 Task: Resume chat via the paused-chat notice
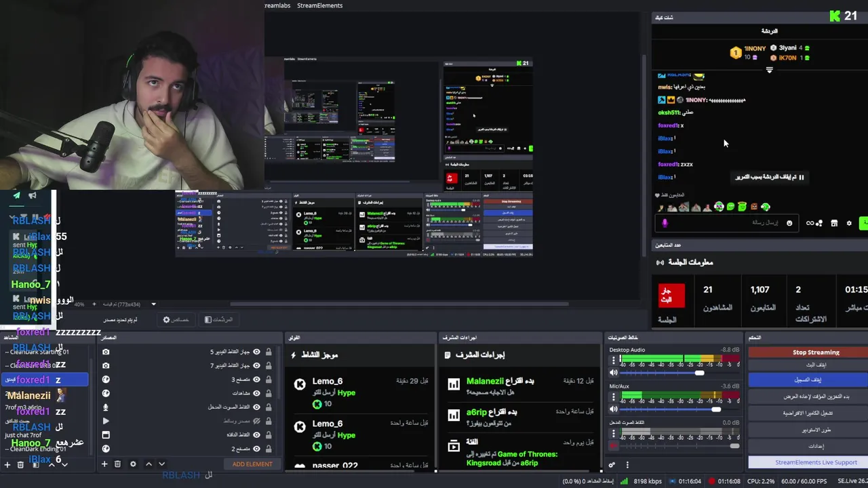(x=769, y=178)
